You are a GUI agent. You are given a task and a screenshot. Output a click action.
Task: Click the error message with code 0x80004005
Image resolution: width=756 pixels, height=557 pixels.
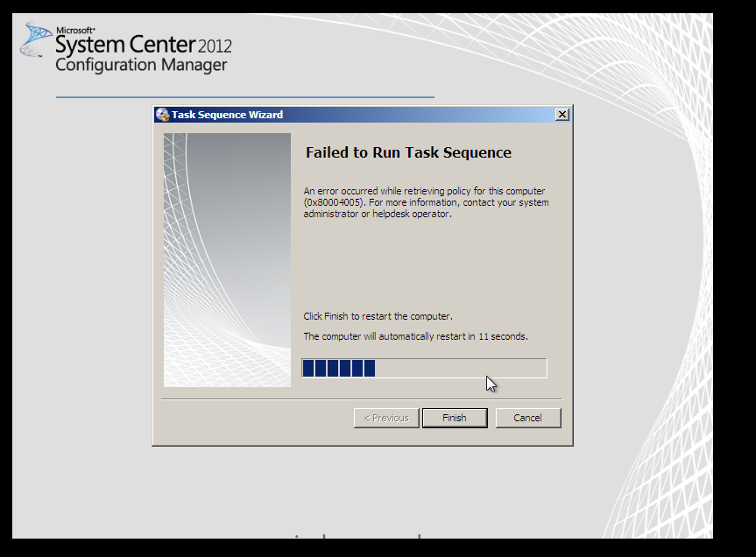click(427, 202)
